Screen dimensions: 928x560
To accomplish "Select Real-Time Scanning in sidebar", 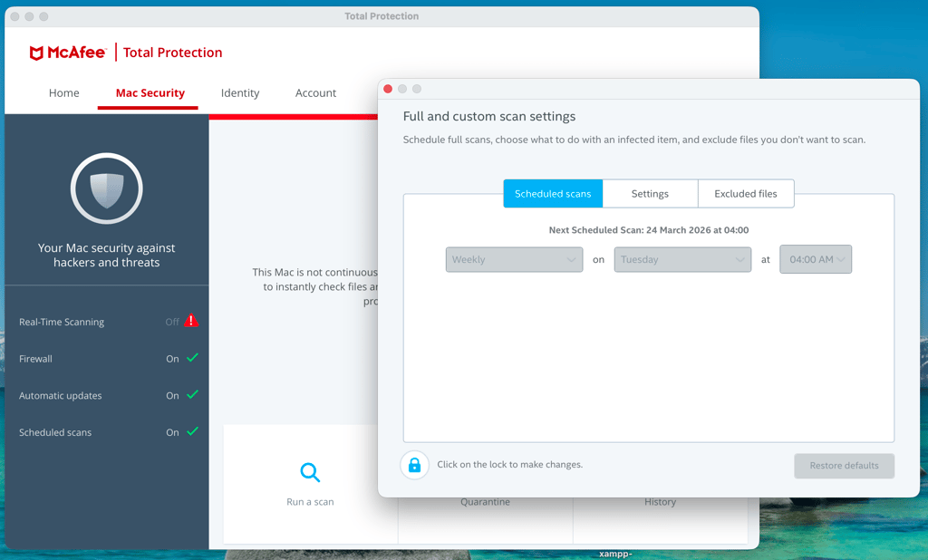I will pos(62,322).
